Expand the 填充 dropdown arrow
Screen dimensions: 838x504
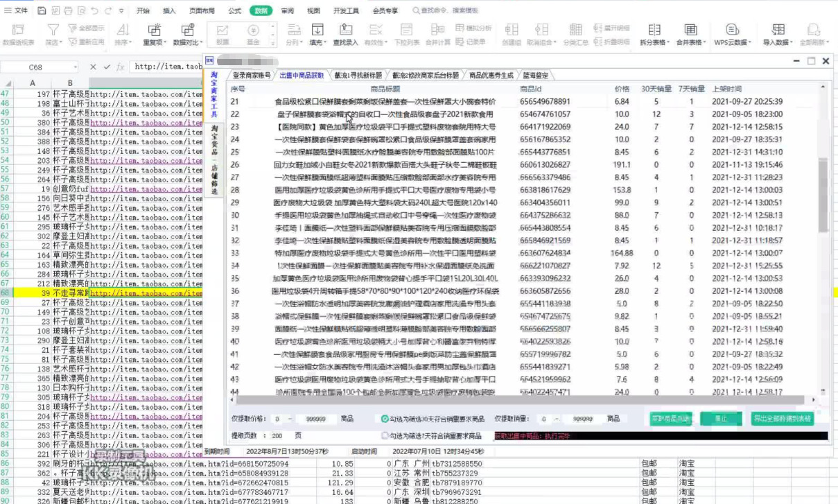coord(324,42)
